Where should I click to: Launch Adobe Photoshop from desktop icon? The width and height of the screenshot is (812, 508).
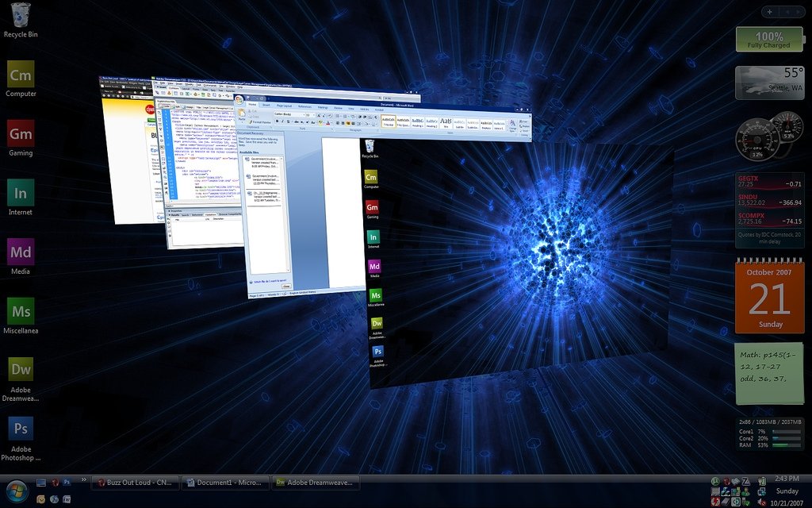(x=21, y=438)
